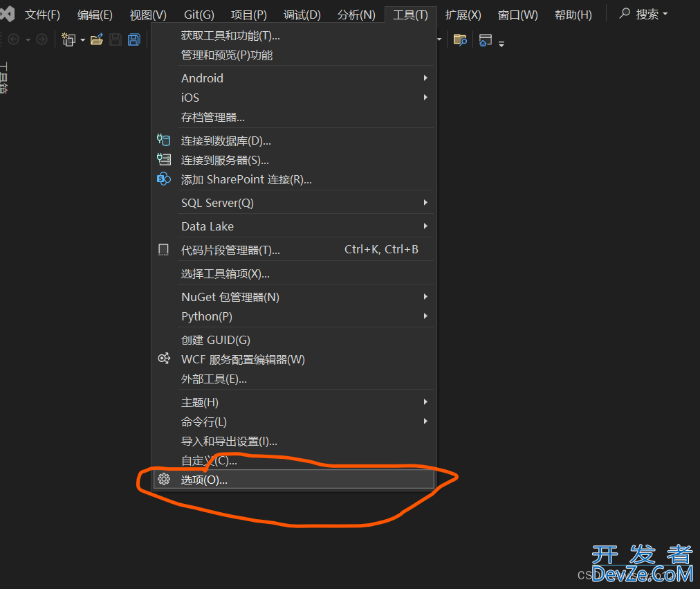Open the 窗口(W) menu

point(518,15)
